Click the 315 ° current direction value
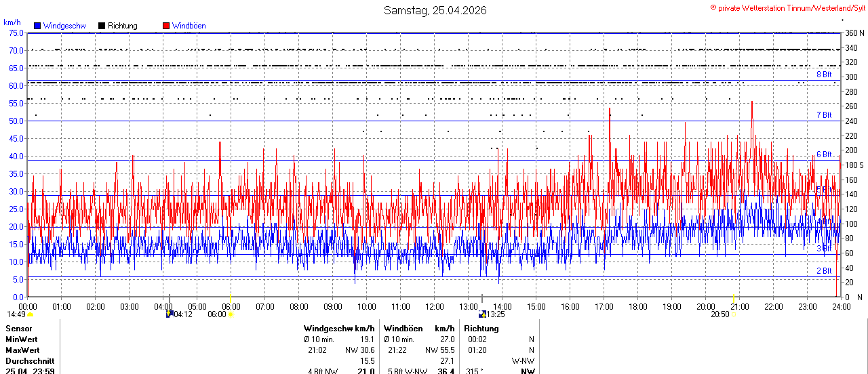This screenshot has height=374, width=868. [x=474, y=371]
